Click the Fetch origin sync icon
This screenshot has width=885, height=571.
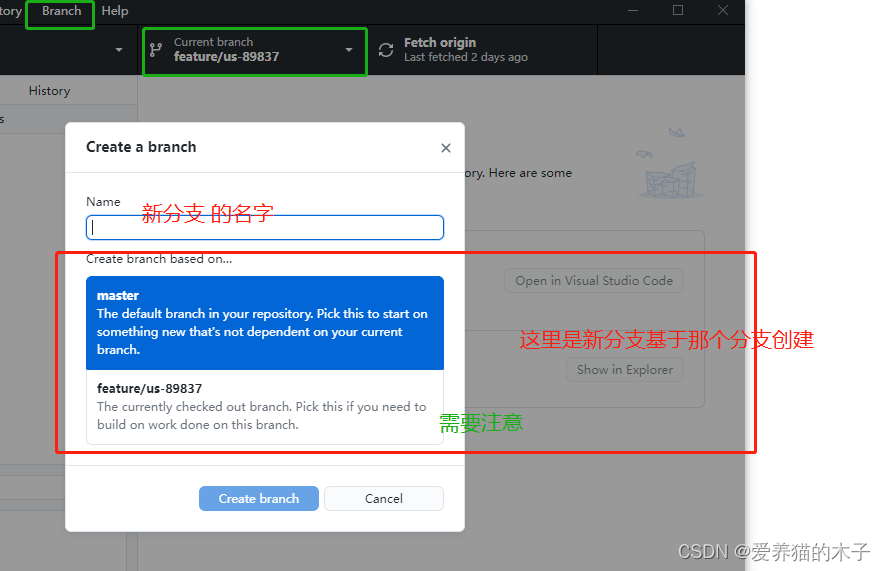click(386, 50)
